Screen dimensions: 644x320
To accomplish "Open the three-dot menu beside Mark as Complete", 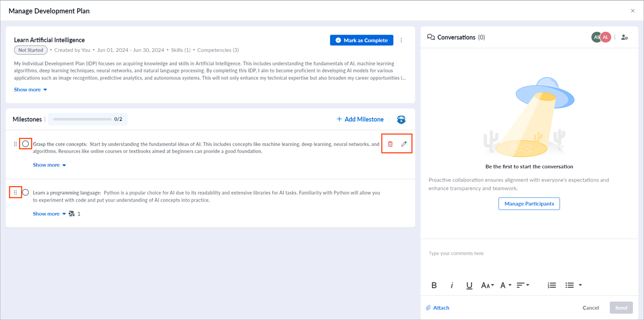I will click(x=401, y=40).
